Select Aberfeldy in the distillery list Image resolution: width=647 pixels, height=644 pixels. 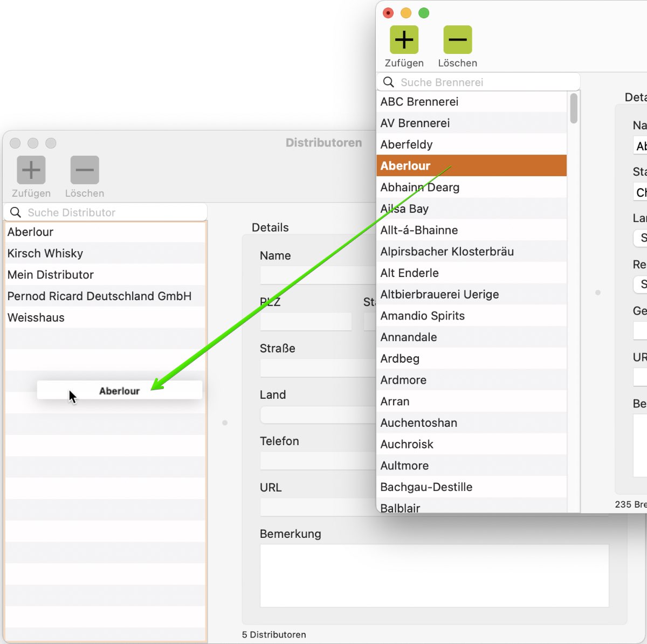(472, 144)
